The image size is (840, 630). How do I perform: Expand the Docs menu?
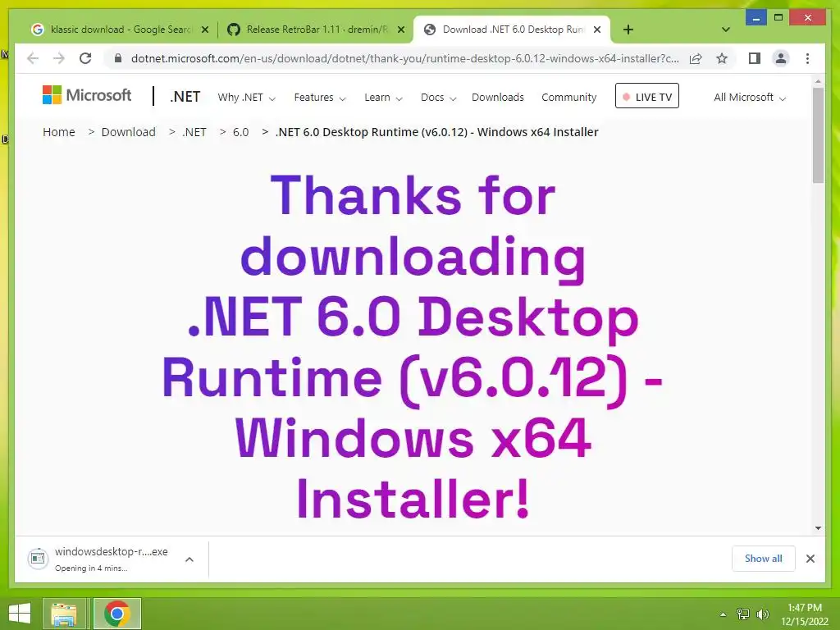438,98
